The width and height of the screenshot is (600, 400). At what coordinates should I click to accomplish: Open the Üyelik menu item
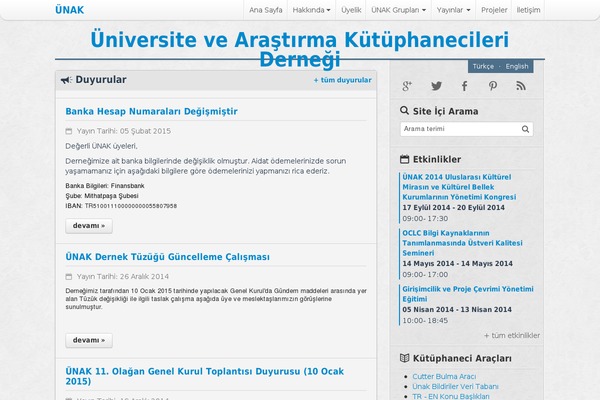pos(351,10)
